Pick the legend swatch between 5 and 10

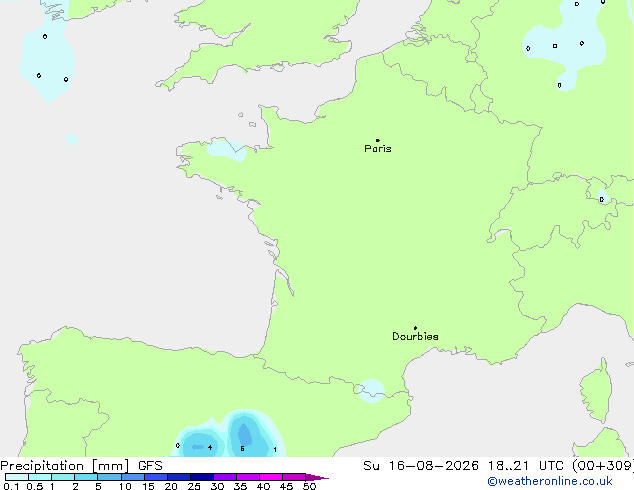109,477
